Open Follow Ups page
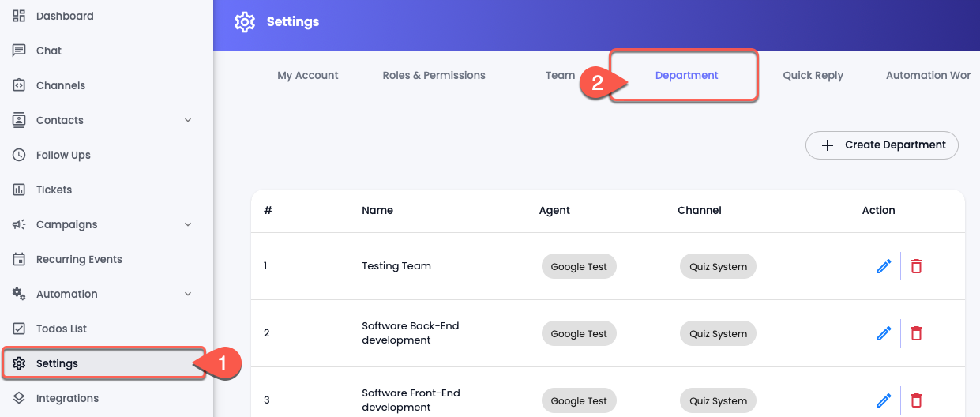The height and width of the screenshot is (417, 980). tap(63, 155)
